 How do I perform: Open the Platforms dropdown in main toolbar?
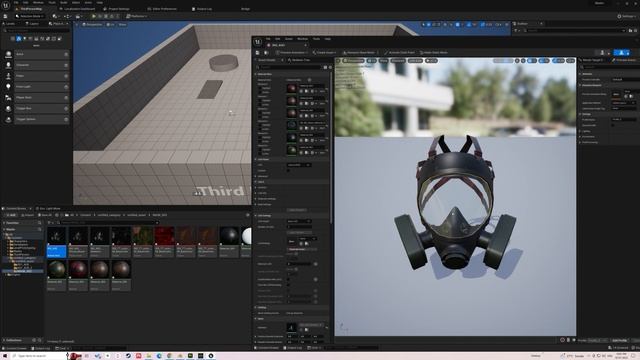tap(136, 16)
